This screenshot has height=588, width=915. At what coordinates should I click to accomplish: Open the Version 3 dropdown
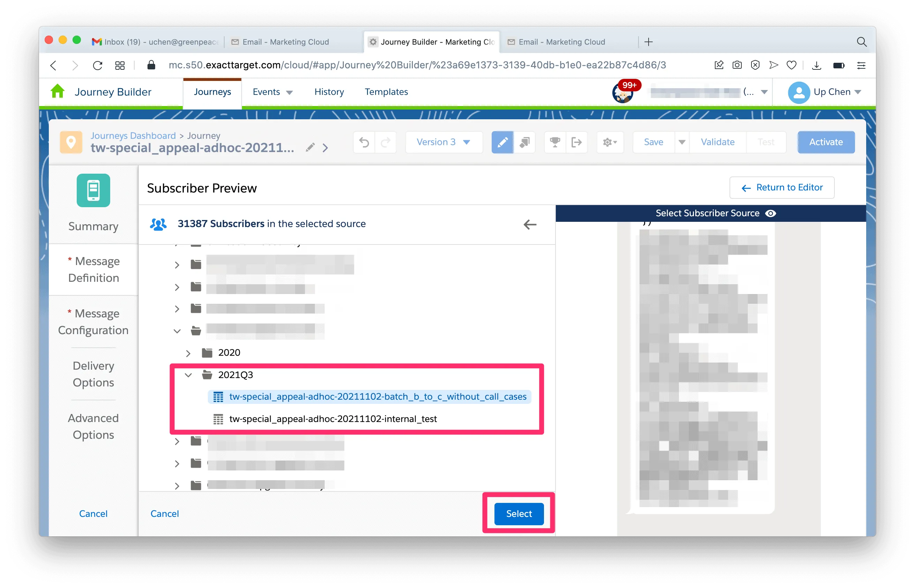tap(443, 142)
